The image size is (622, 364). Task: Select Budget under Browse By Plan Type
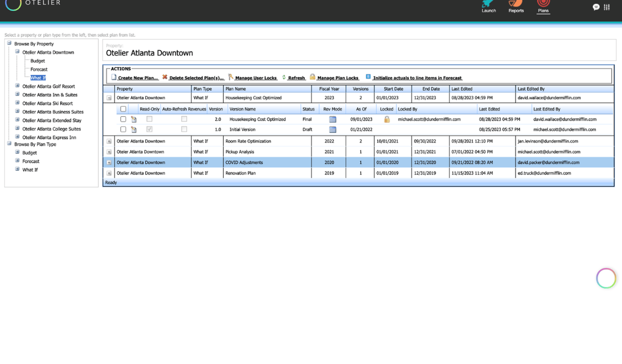pos(30,153)
